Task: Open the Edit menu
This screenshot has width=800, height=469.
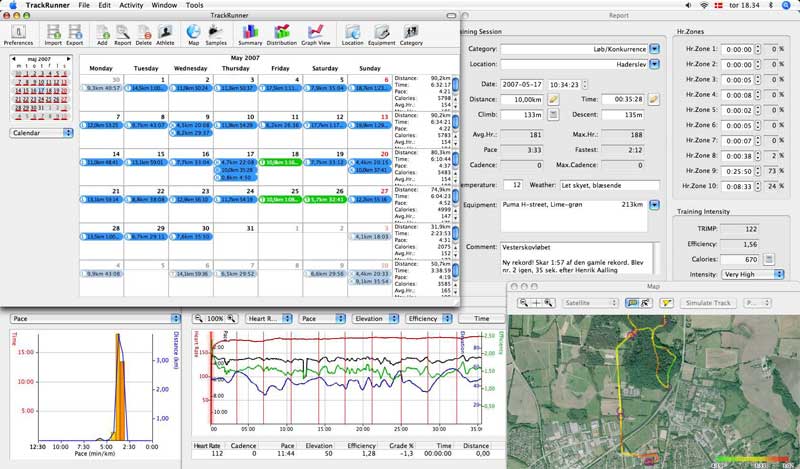Action: 105,5
